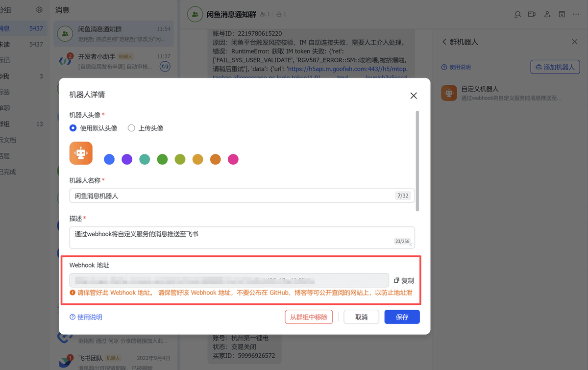Close the 机器人详情 dialog

click(x=414, y=96)
